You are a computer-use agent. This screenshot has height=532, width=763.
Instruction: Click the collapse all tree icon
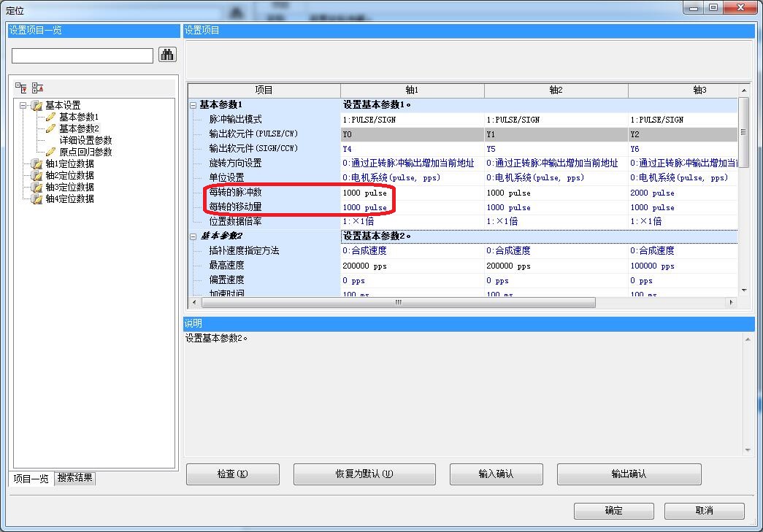coord(38,88)
